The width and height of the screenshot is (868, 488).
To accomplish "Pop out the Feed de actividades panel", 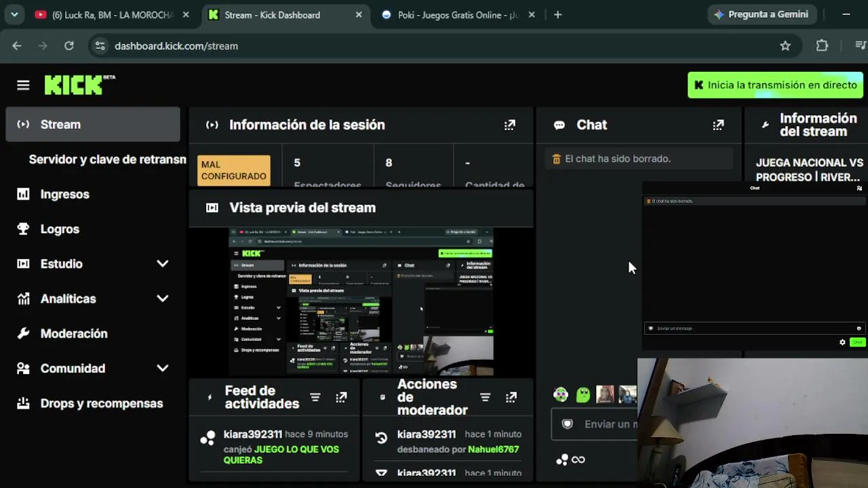I will tap(341, 397).
